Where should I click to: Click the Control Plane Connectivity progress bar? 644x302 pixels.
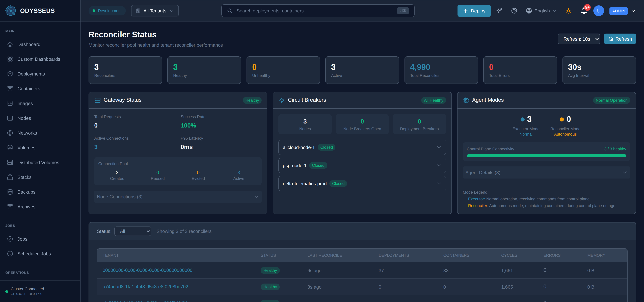point(546,156)
